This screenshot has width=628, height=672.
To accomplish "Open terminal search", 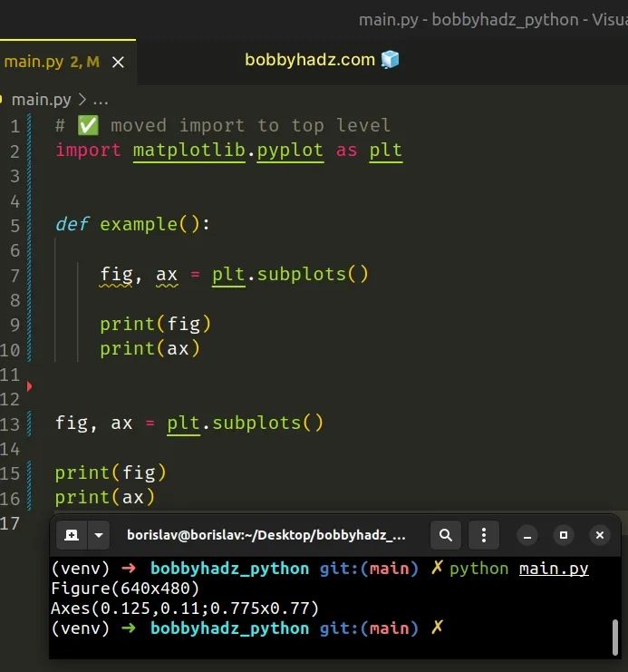I will point(446,535).
